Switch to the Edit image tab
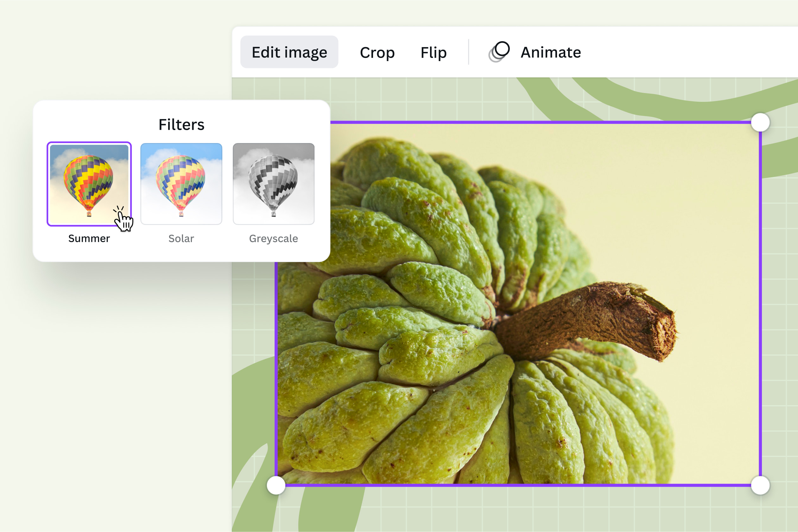This screenshot has height=532, width=798. point(289,52)
